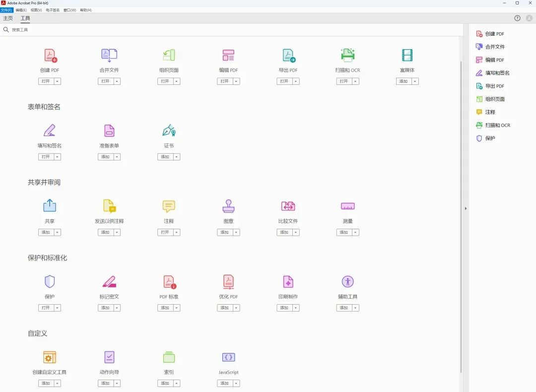Open 填写和签名 shortcut in right sidebar
Image resolution: width=536 pixels, height=392 pixels.
493,73
